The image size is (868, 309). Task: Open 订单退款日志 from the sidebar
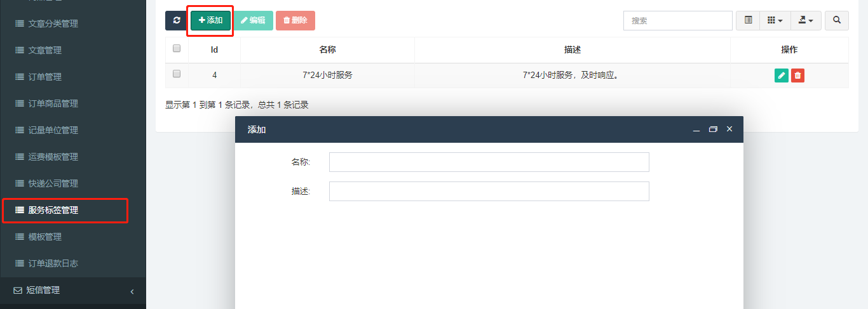coord(53,263)
